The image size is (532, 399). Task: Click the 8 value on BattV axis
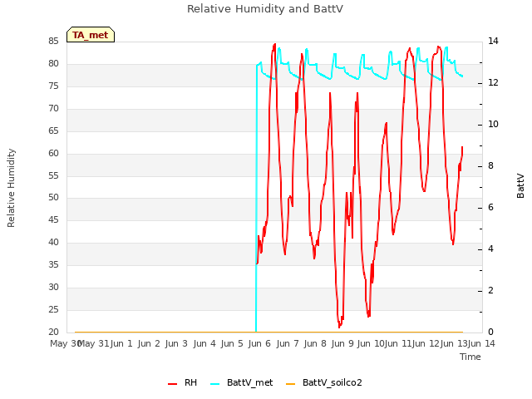coord(490,166)
